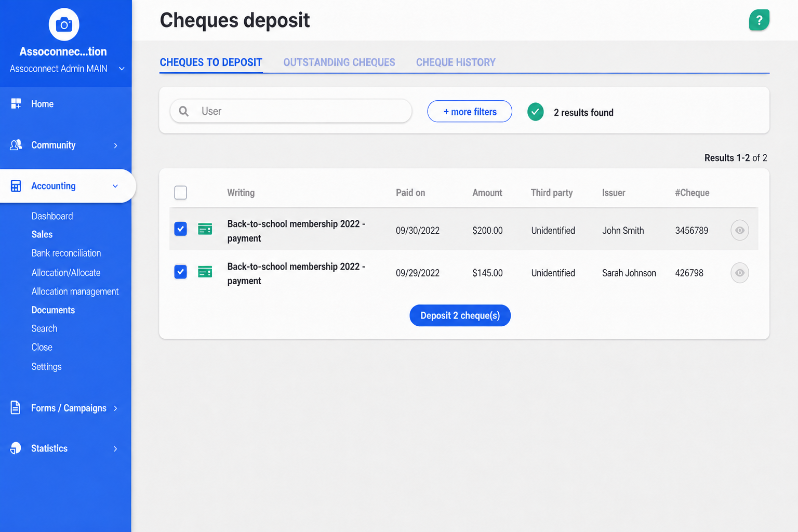Click the Deposit 2 cheque(s) button
This screenshot has width=798, height=532.
(x=460, y=315)
